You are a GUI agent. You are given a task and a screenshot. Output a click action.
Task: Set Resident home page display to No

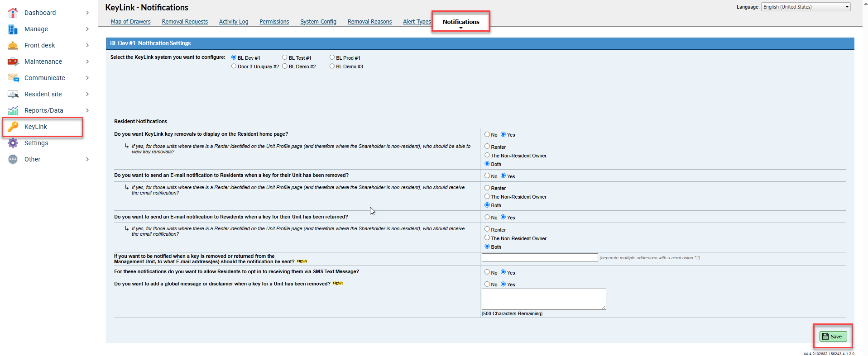pyautogui.click(x=487, y=134)
